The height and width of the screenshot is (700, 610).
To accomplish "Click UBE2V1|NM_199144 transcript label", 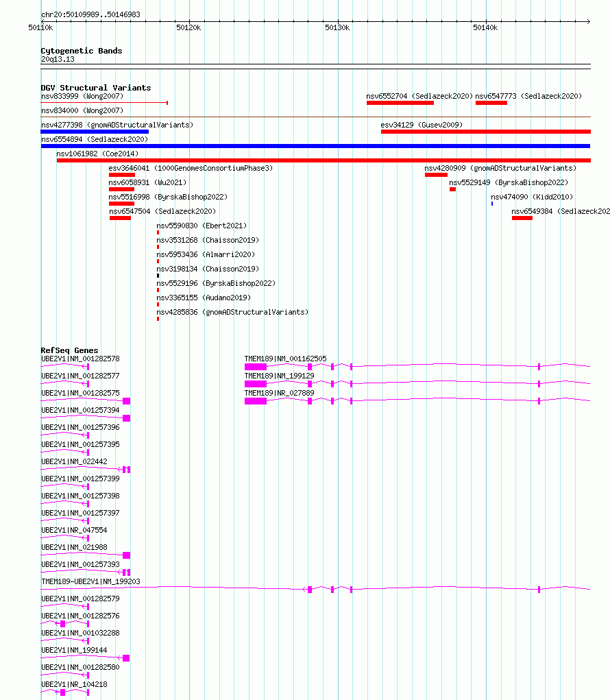I will point(74,650).
